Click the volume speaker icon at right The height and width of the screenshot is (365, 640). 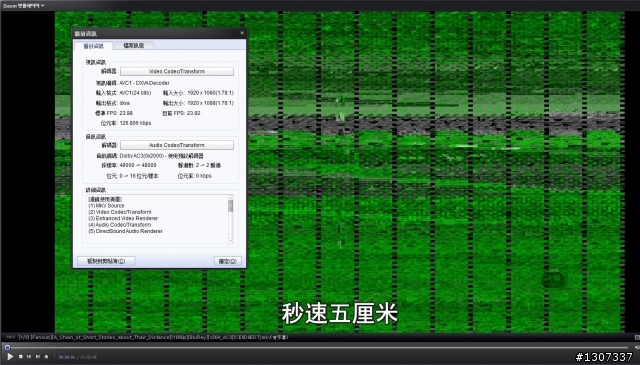(x=638, y=347)
